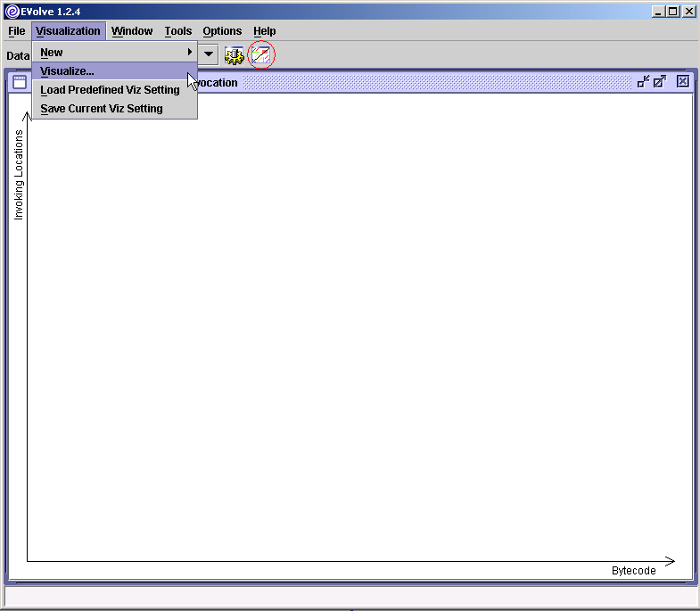
Task: Expand the New submenu arrow
Action: tap(190, 52)
